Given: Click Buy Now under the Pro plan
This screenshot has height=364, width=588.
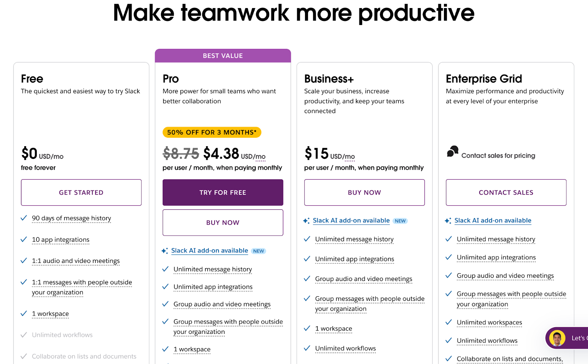Looking at the screenshot, I should pyautogui.click(x=223, y=223).
